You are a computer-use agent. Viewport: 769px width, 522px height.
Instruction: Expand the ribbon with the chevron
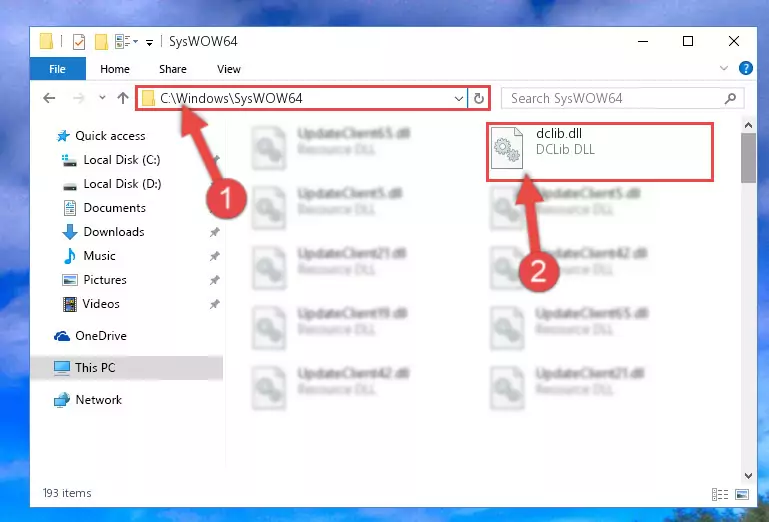coord(723,68)
